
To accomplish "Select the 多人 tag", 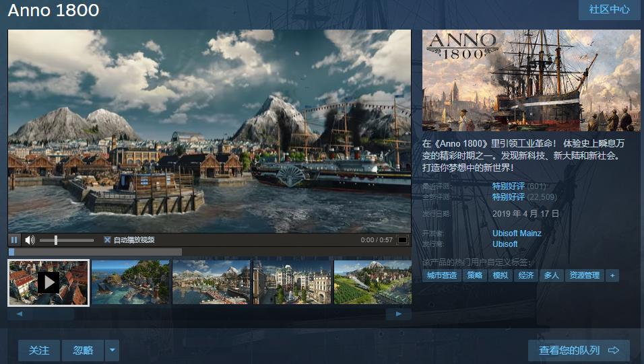I will click(551, 275).
